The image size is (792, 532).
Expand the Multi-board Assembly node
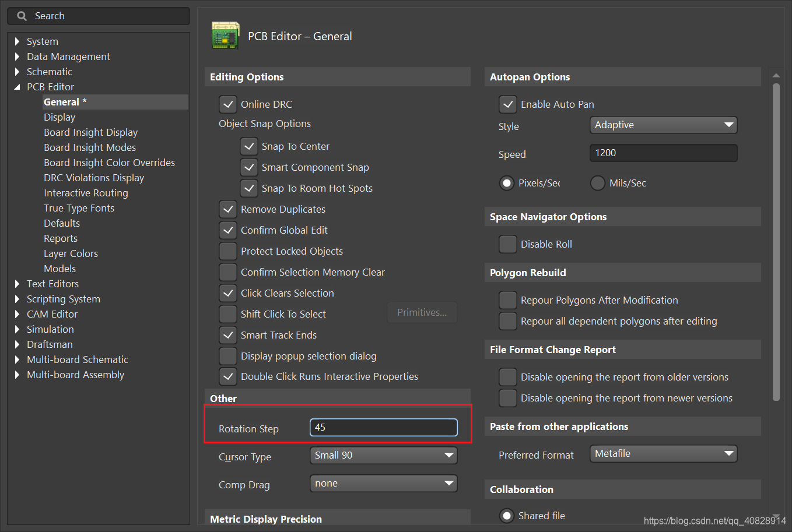click(x=17, y=375)
